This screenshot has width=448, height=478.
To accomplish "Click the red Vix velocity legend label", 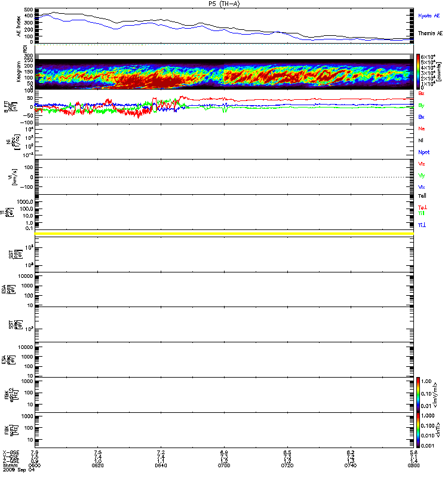I will pyautogui.click(x=422, y=164).
